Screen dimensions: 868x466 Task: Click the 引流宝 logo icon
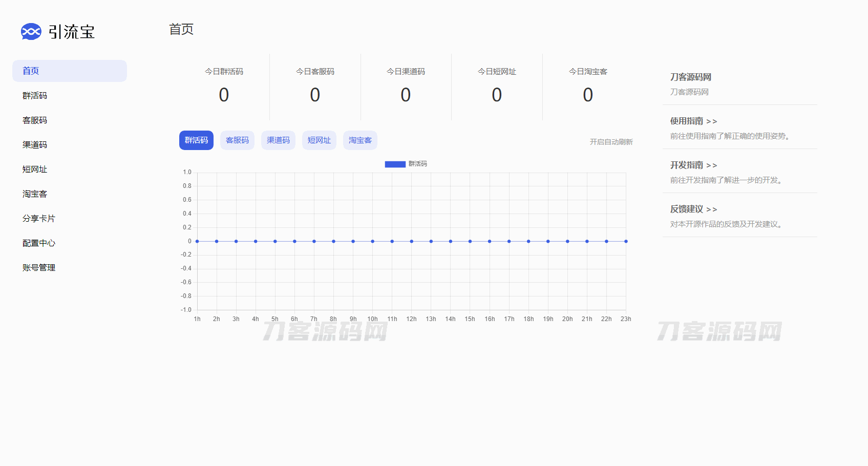31,32
